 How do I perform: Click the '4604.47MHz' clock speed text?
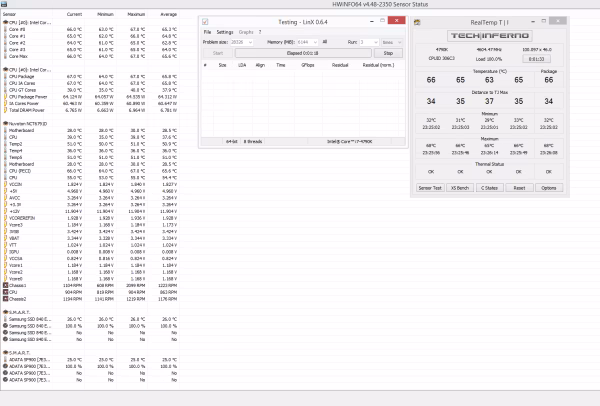pos(489,50)
